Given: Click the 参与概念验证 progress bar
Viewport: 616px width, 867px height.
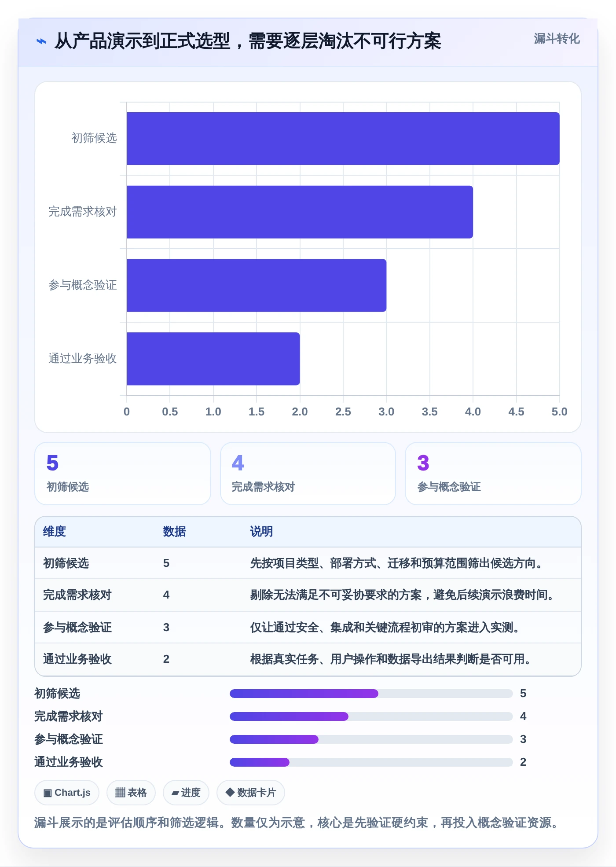Looking at the screenshot, I should pos(371,739).
